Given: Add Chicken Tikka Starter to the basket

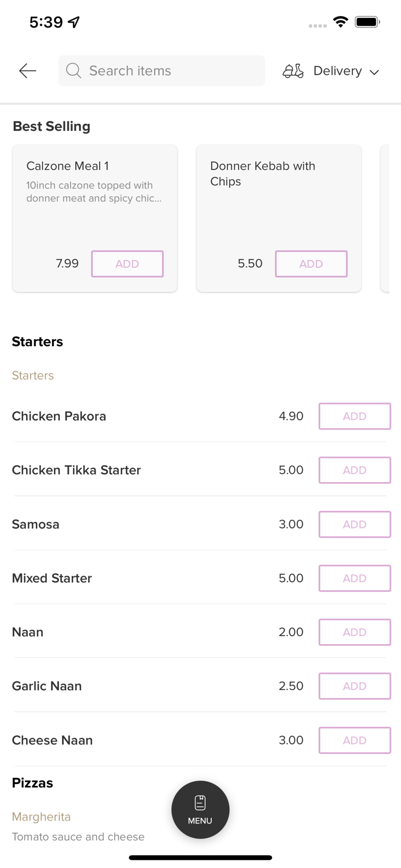Looking at the screenshot, I should coord(354,470).
